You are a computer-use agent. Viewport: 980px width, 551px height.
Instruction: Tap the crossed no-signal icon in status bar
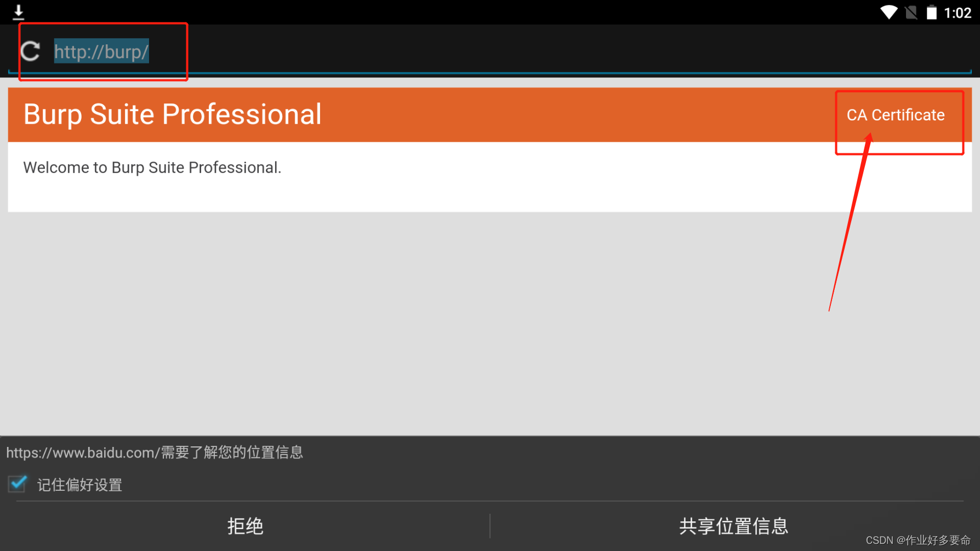911,12
